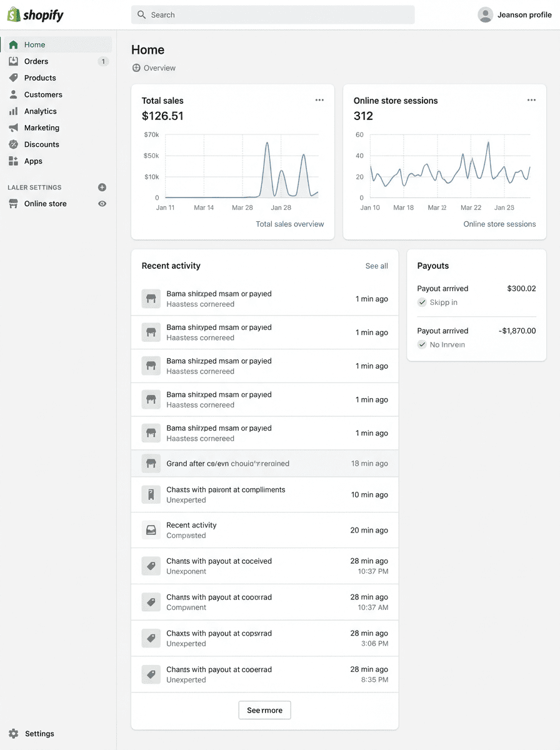
Task: Focus the Search field
Action: pyautogui.click(x=272, y=15)
